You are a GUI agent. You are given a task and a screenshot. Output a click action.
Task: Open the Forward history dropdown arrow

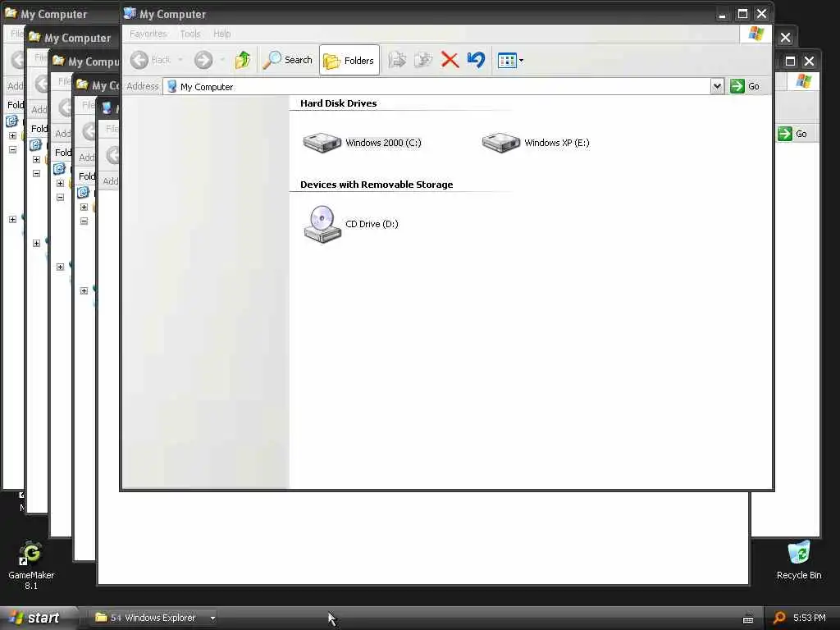[222, 60]
